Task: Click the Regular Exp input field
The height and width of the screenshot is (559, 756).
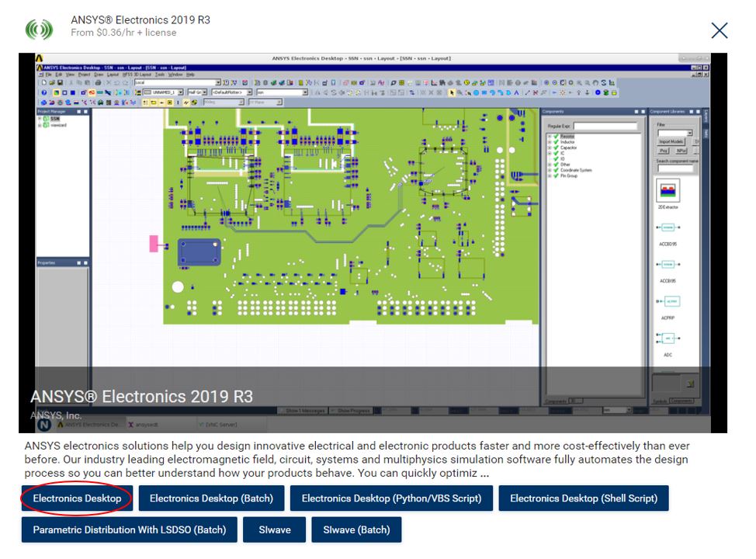Action: [605, 126]
